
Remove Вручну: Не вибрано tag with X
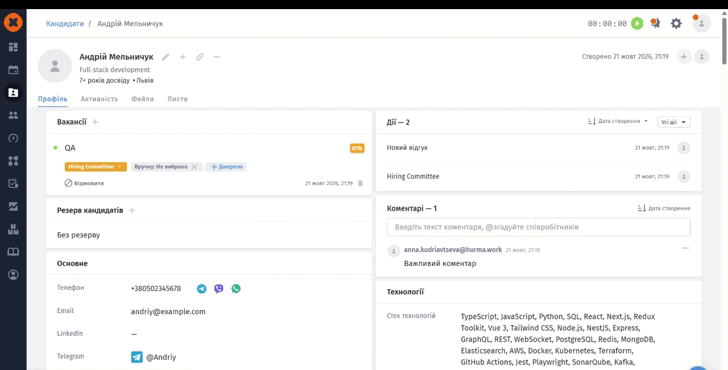(195, 167)
